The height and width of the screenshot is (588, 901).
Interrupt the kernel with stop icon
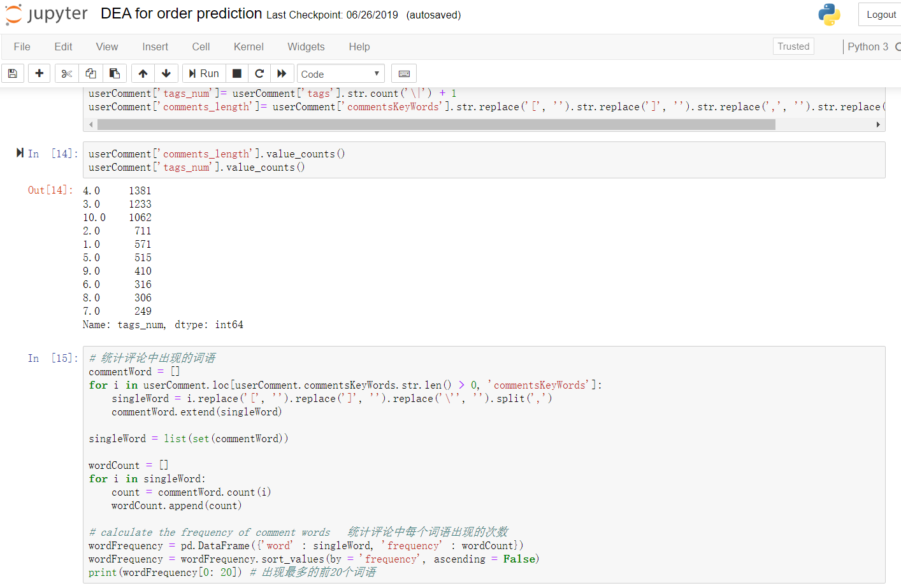(x=237, y=73)
